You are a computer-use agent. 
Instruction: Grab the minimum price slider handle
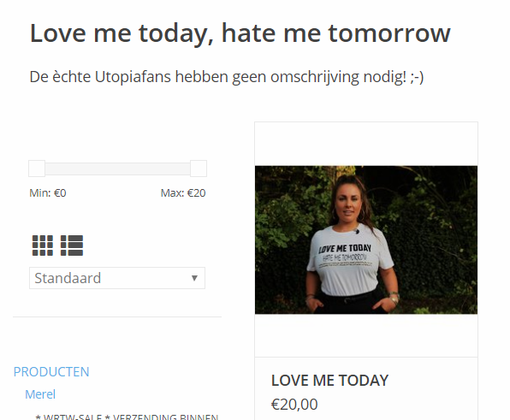point(37,169)
